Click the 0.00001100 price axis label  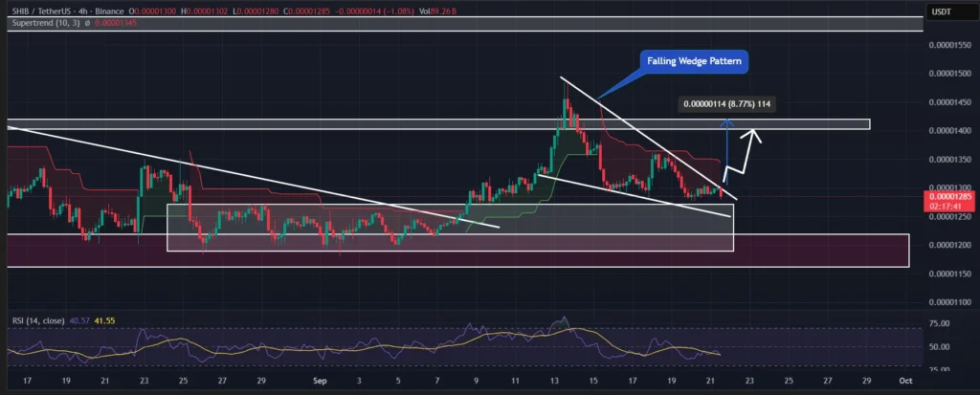point(949,302)
